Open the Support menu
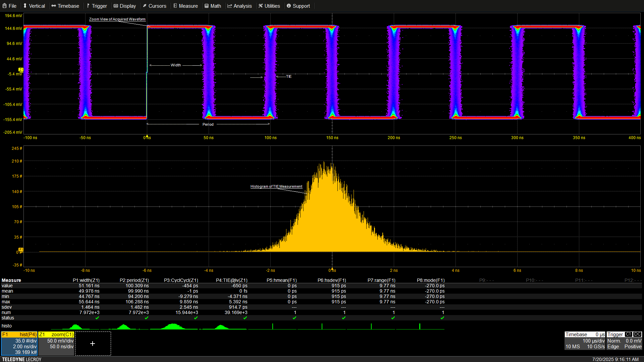This screenshot has height=362, width=644. pos(298,6)
